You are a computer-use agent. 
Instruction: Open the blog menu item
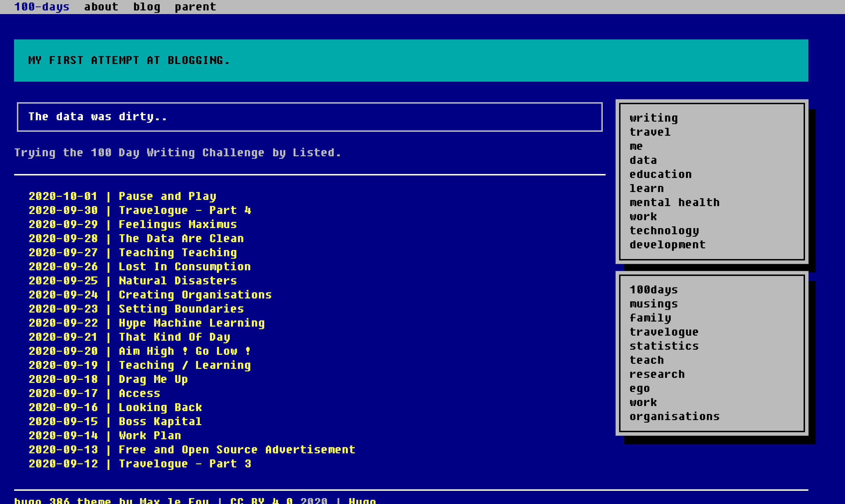[146, 7]
